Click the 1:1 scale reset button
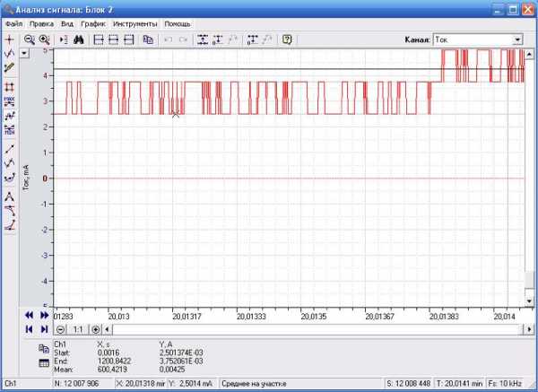 [x=78, y=329]
